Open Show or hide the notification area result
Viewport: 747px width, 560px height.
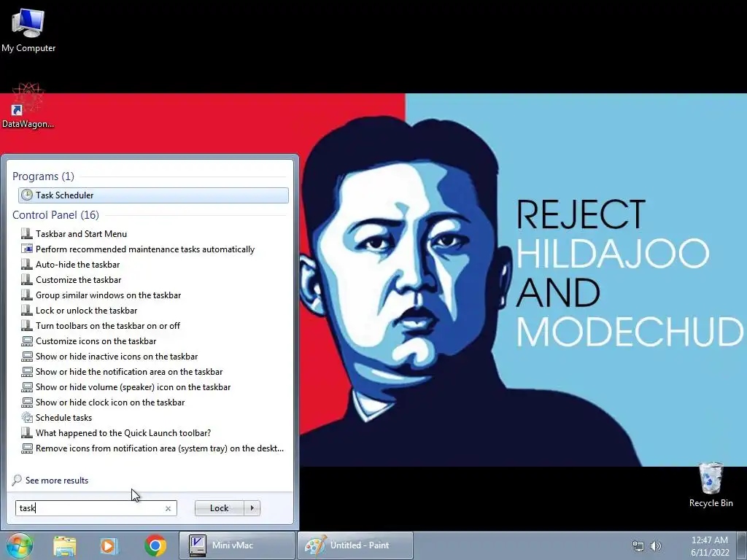click(x=128, y=371)
